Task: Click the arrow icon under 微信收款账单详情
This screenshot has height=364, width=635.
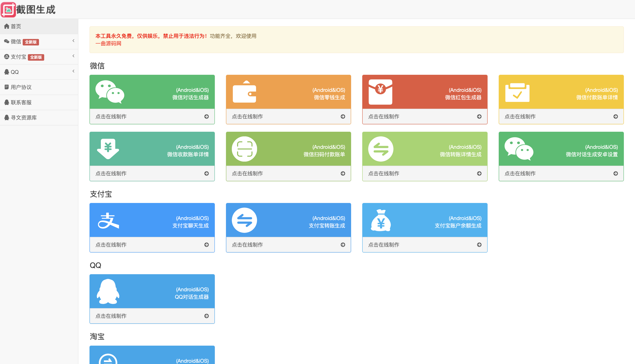Action: (x=206, y=173)
